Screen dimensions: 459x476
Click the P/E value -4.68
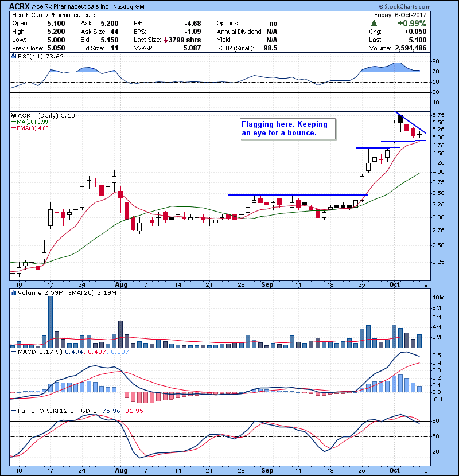point(193,24)
